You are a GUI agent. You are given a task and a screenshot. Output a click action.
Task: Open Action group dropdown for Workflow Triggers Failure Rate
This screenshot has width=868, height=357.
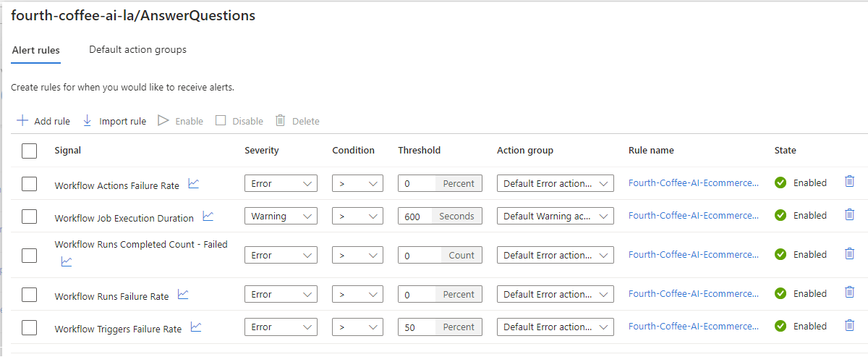tap(556, 327)
